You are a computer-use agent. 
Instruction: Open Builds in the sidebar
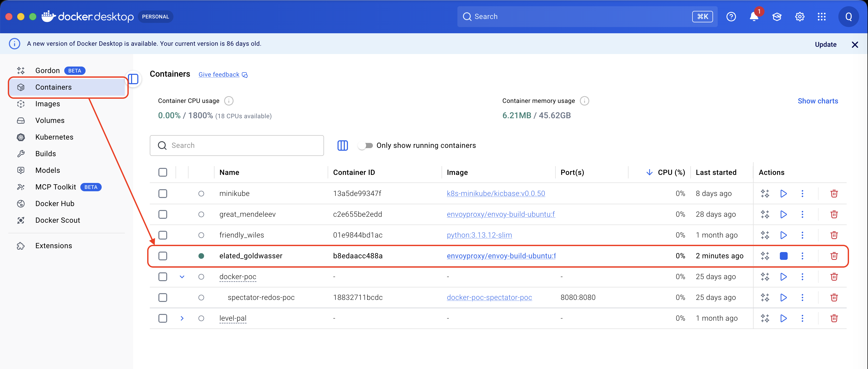(x=67, y=154)
